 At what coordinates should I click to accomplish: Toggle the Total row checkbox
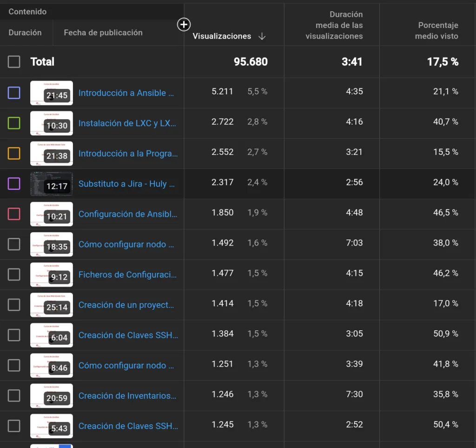pos(14,62)
